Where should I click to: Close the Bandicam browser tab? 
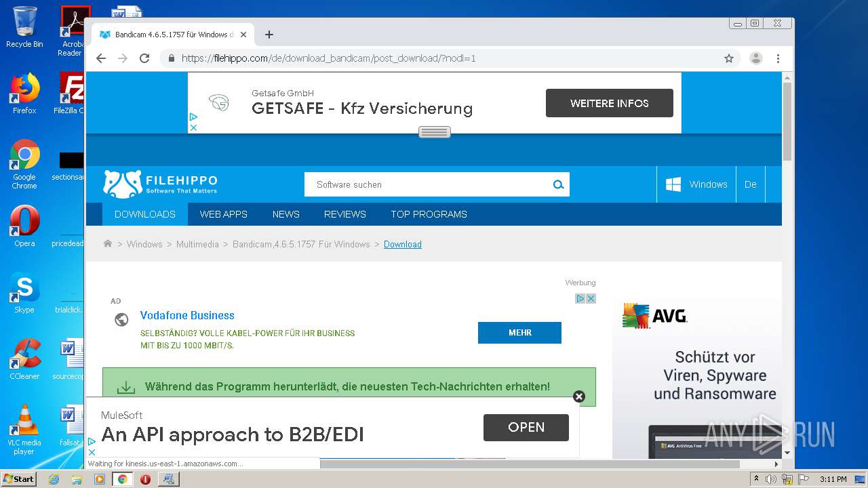pos(243,35)
